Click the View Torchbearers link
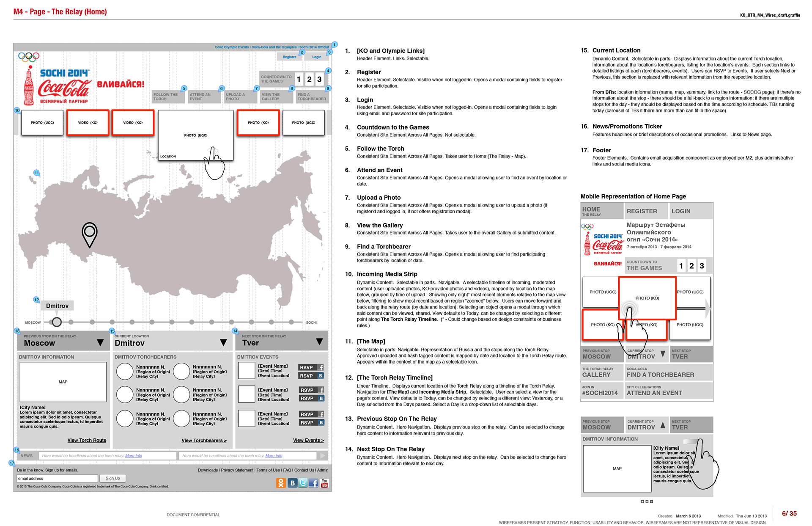This screenshot has height=526, width=812. [204, 441]
